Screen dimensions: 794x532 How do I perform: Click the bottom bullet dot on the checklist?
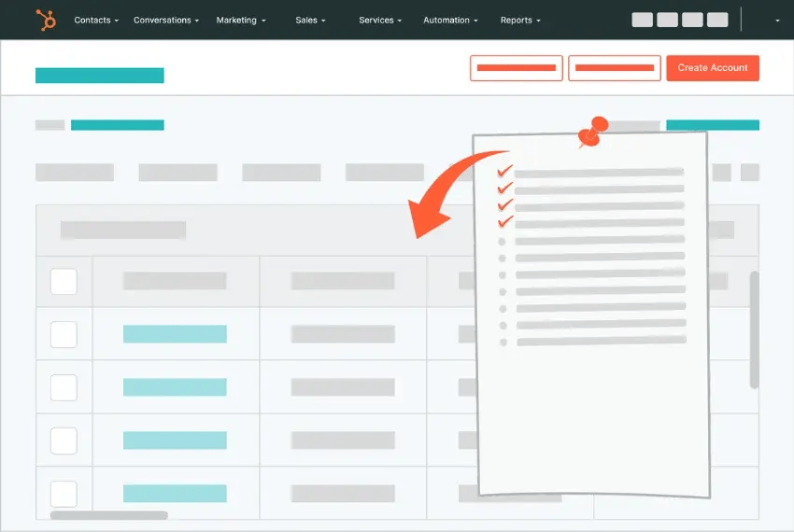(503, 343)
